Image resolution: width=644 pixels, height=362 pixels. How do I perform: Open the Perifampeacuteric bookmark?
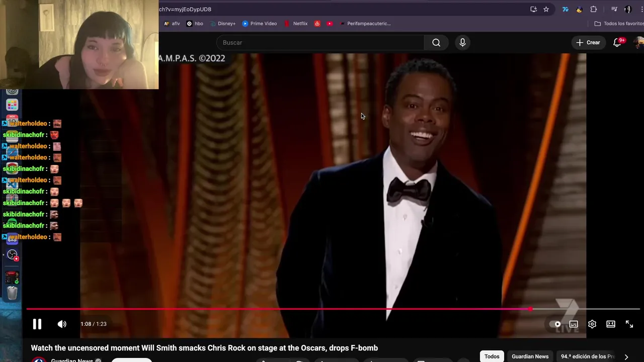pos(365,24)
